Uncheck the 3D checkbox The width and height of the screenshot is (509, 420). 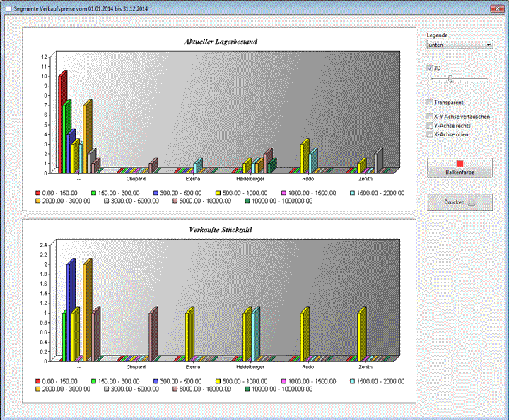[x=430, y=68]
